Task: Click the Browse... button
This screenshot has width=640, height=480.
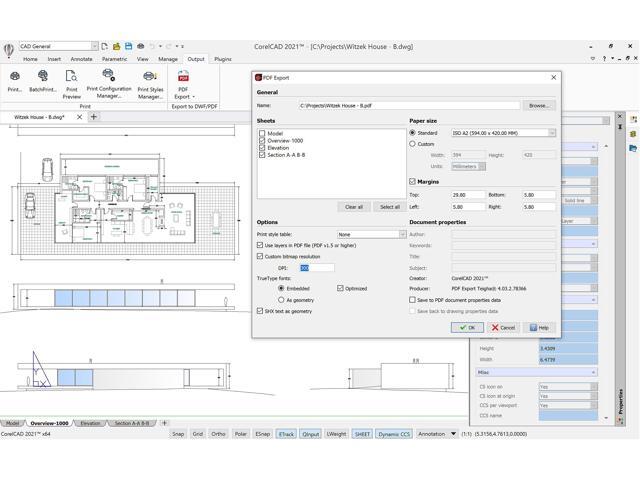Action: pyautogui.click(x=539, y=105)
